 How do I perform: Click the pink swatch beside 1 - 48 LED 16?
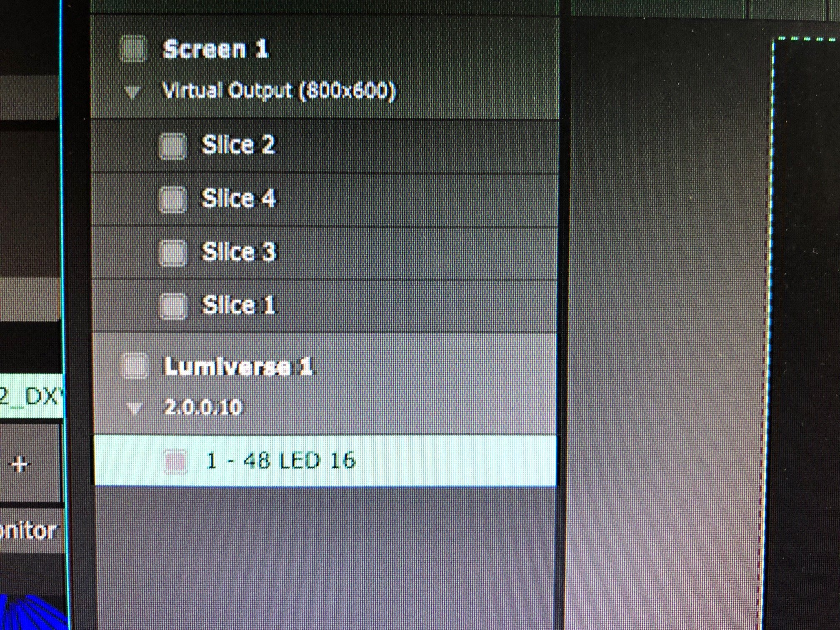coord(175,462)
